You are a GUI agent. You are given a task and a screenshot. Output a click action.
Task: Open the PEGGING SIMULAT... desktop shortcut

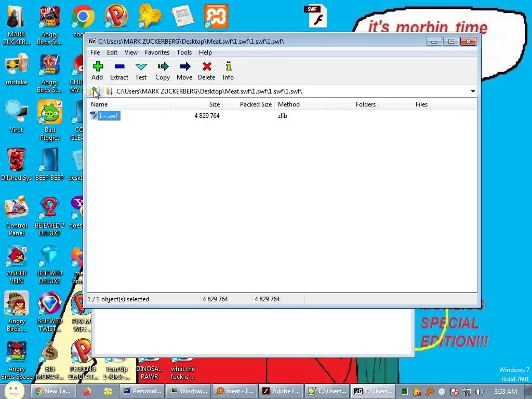(x=83, y=360)
